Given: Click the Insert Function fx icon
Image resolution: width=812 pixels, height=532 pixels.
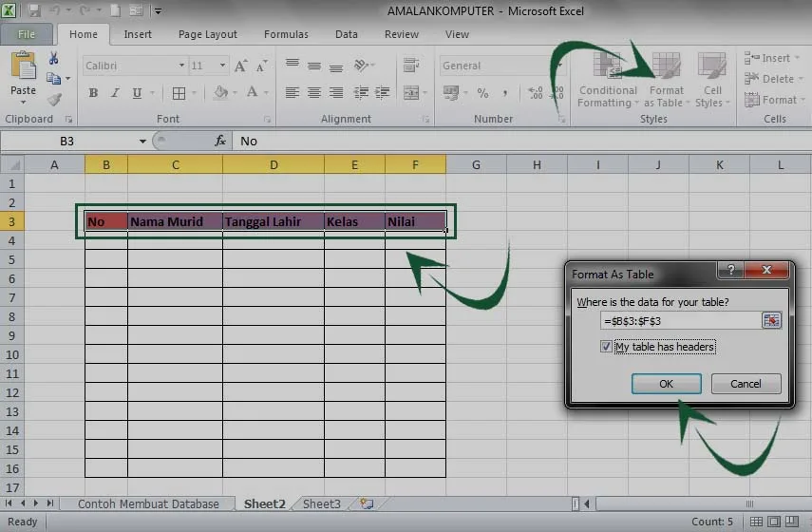Looking at the screenshot, I should pos(220,141).
